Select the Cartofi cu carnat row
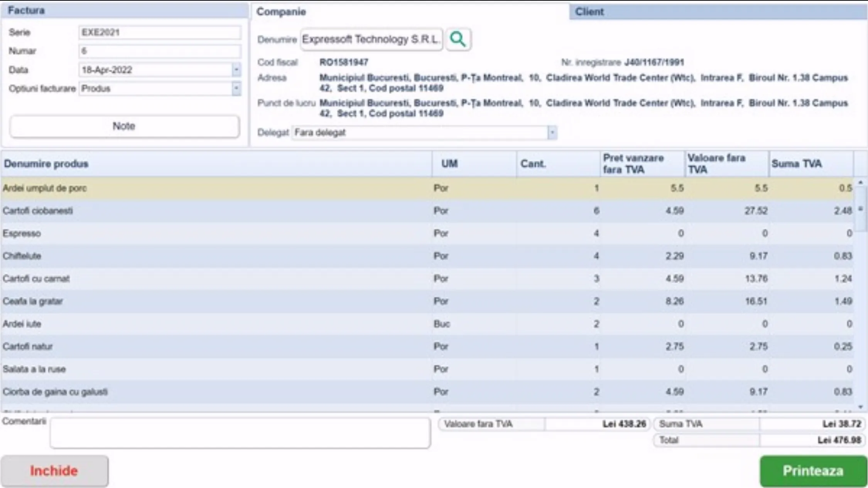 tap(427, 279)
